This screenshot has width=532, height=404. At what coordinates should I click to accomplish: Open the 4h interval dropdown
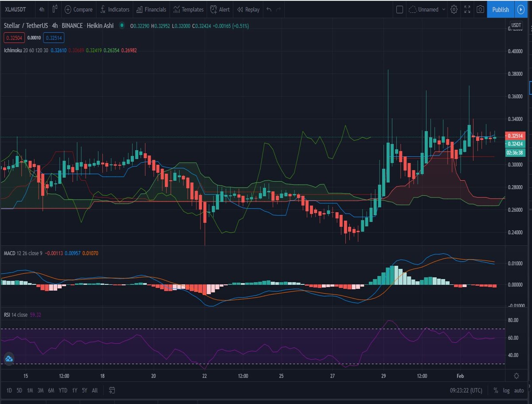click(41, 9)
